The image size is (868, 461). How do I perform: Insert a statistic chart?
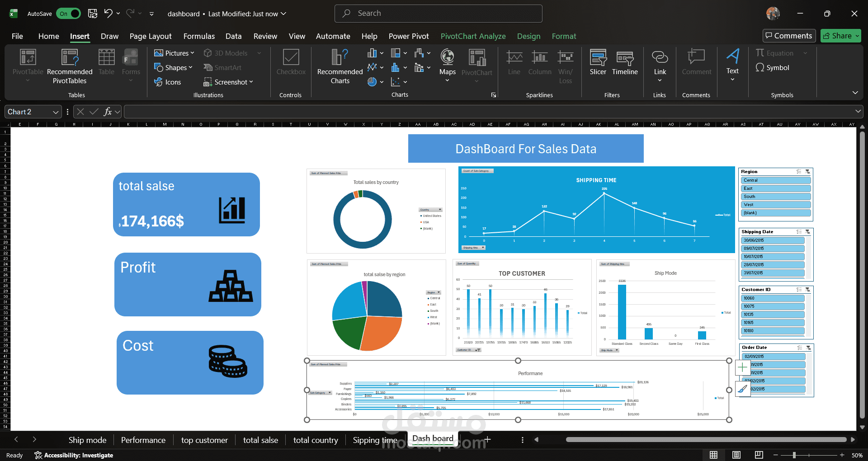(399, 67)
